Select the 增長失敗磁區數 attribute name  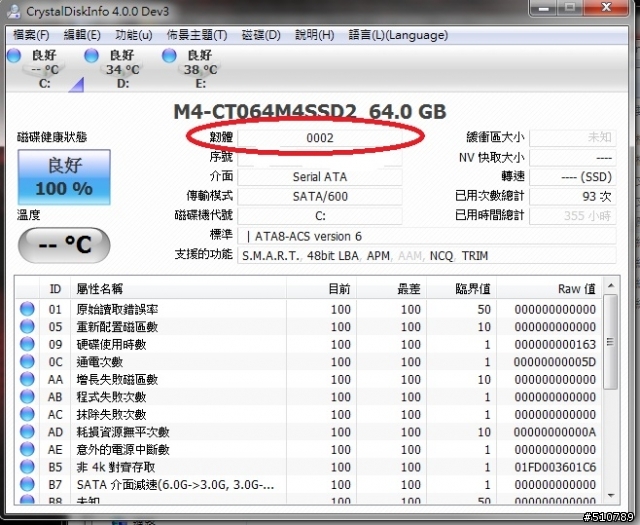pos(117,380)
